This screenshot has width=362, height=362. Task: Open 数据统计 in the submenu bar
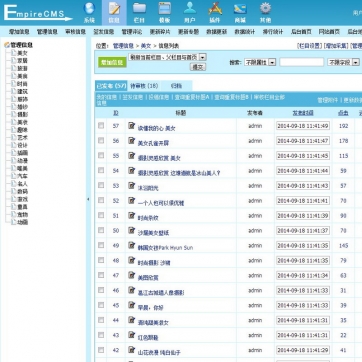[x=244, y=32]
